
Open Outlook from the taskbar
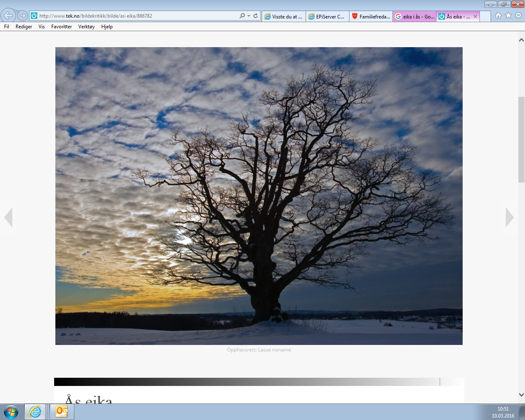(62, 412)
